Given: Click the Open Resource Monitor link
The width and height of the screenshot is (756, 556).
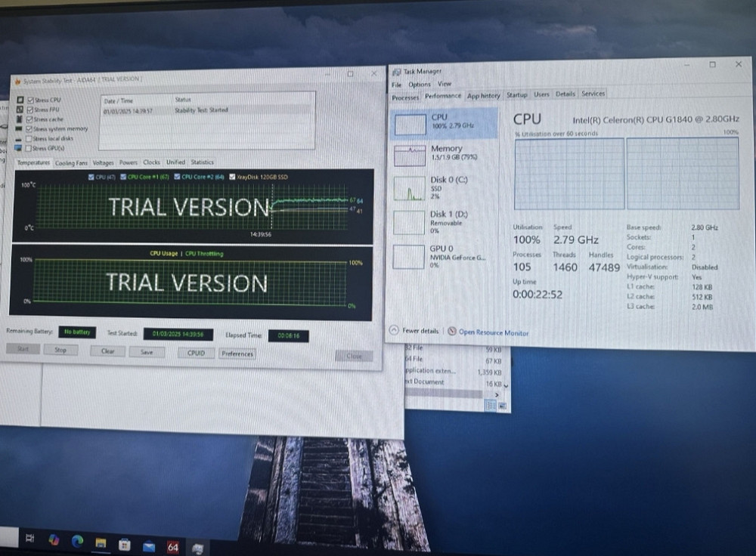Looking at the screenshot, I should pyautogui.click(x=491, y=331).
